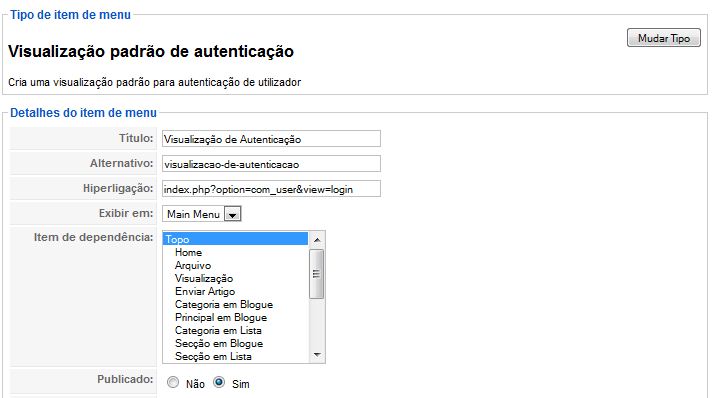This screenshot has height=398, width=712.
Task: Click the list scrollbar down arrow
Action: point(317,355)
